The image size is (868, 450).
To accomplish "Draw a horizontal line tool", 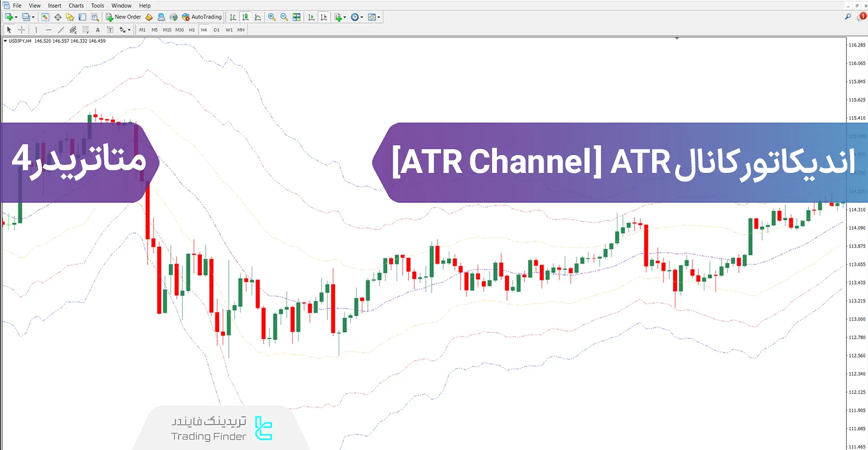I will tap(49, 30).
